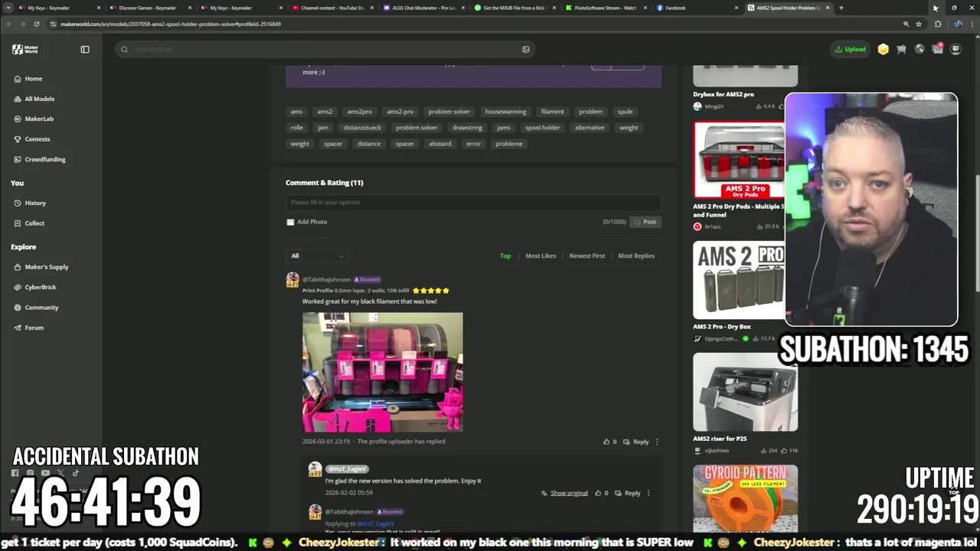Viewport: 980px width, 551px height.
Task: Sort comments by Most Replies
Action: pyautogui.click(x=636, y=256)
